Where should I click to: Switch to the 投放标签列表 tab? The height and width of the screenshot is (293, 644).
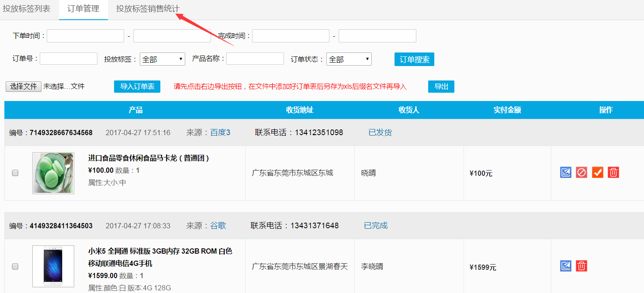27,9
